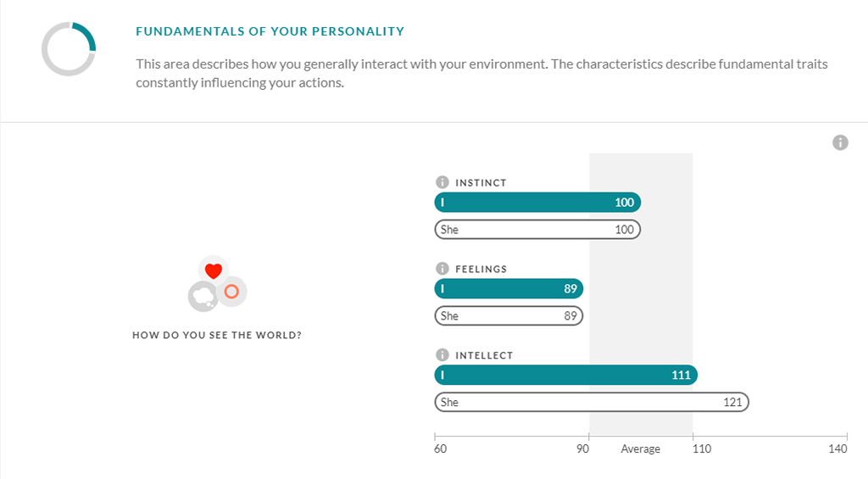This screenshot has height=479, width=868.
Task: Select the teal Feelings 'I' bar showing 89
Action: 509,288
